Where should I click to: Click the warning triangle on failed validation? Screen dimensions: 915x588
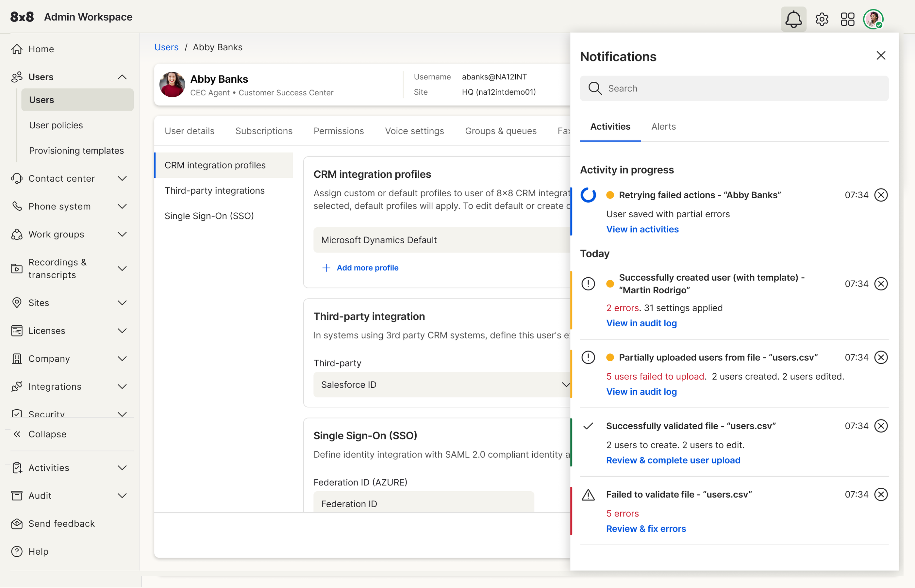click(x=588, y=495)
